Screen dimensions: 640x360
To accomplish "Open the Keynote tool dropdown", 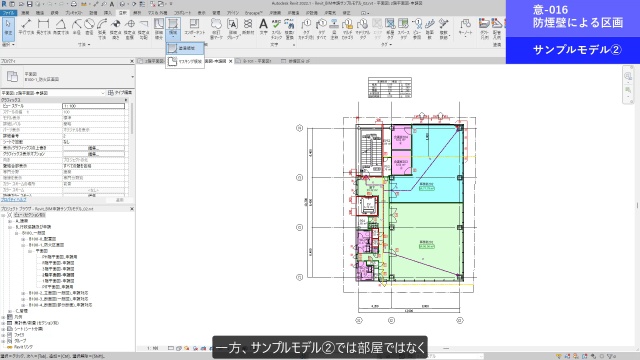I will point(465,29).
